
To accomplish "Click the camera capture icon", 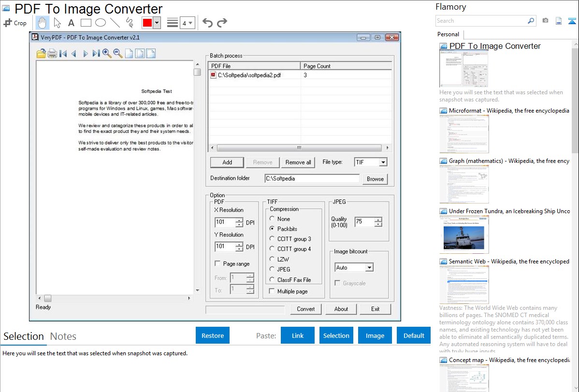I will (545, 21).
